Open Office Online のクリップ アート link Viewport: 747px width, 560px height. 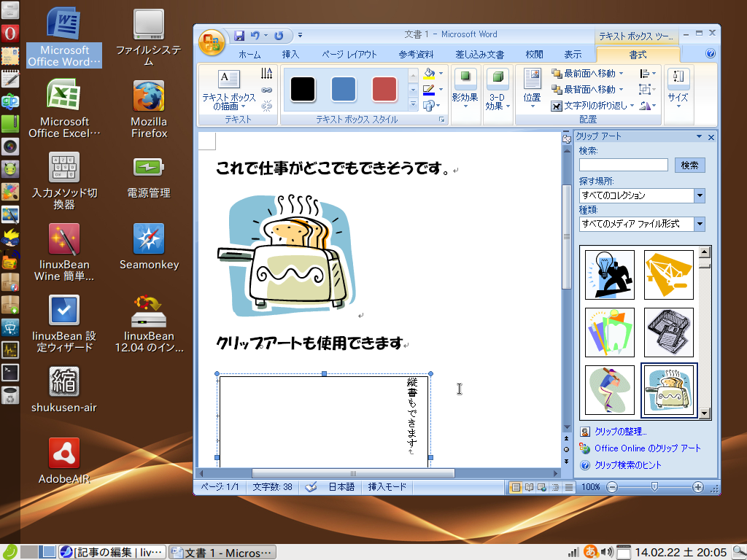(648, 448)
